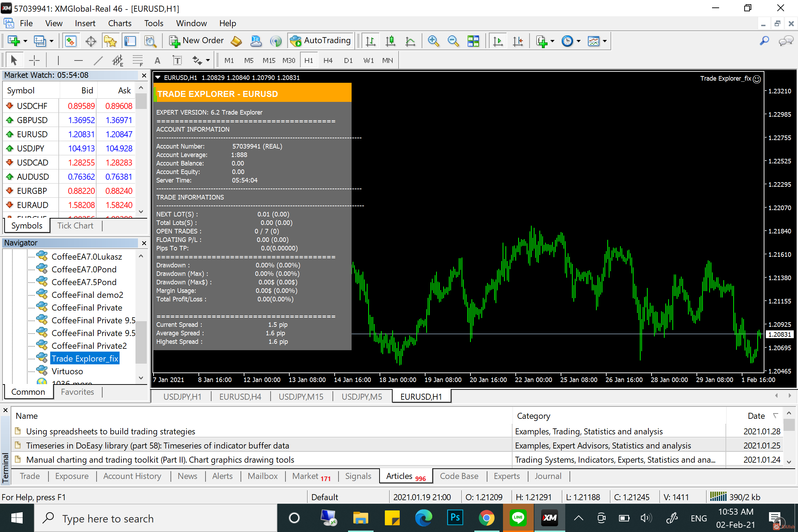
Task: Select the Text Label tool
Action: coord(177,60)
